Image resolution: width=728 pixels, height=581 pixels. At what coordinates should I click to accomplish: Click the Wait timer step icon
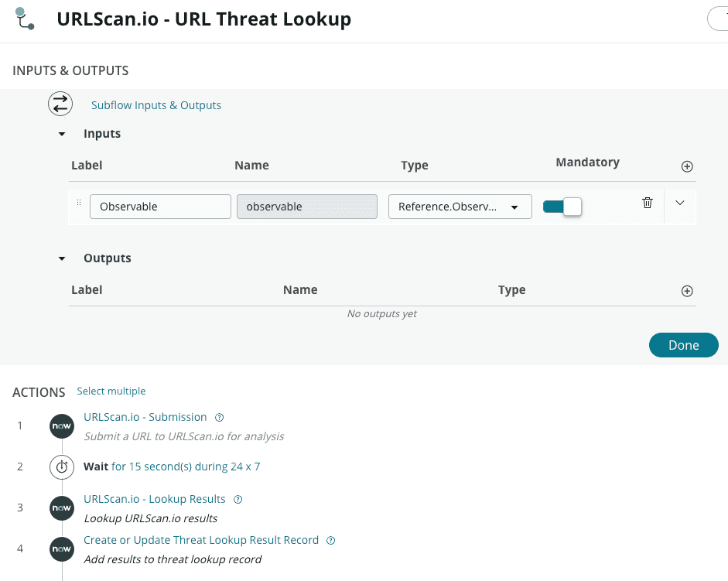61,467
